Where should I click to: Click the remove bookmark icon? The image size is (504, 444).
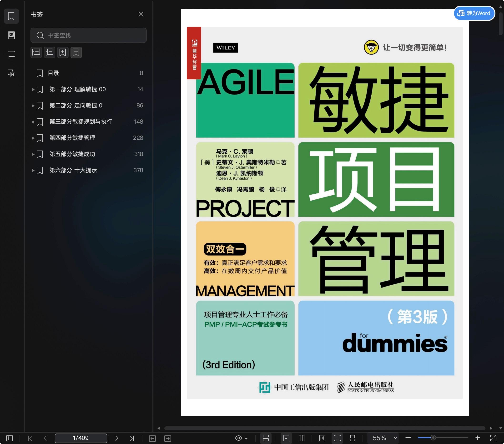tap(76, 52)
